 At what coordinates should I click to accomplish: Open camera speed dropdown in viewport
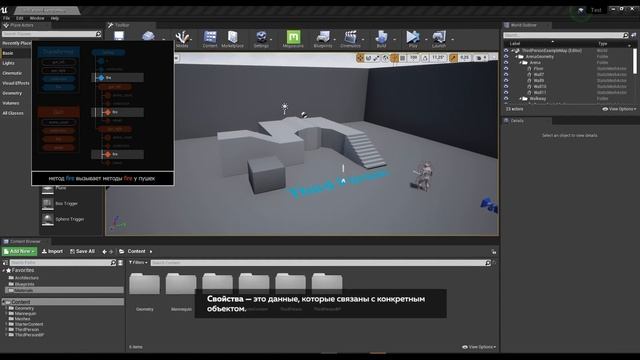point(481,58)
